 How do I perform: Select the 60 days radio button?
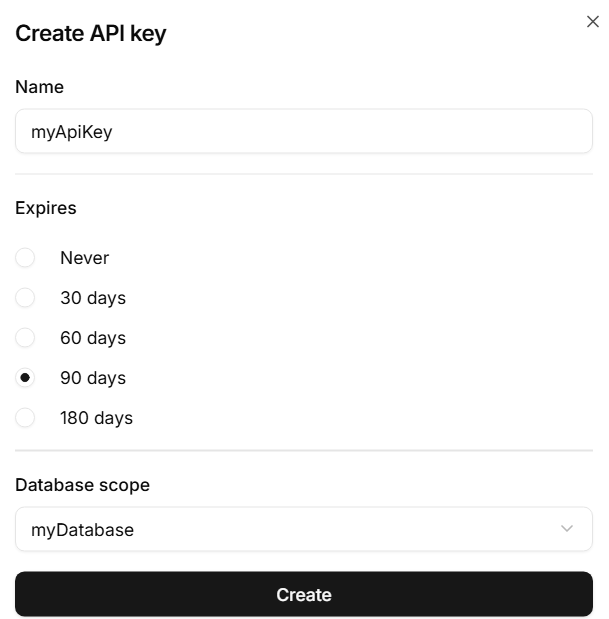tap(25, 338)
